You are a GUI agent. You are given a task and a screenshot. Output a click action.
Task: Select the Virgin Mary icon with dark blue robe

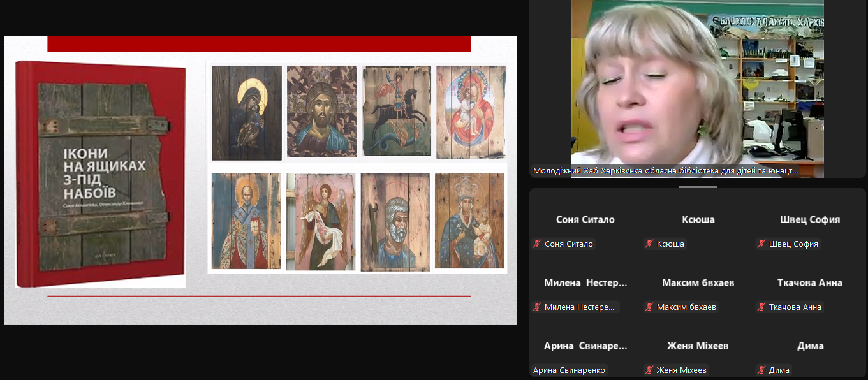coord(247,113)
